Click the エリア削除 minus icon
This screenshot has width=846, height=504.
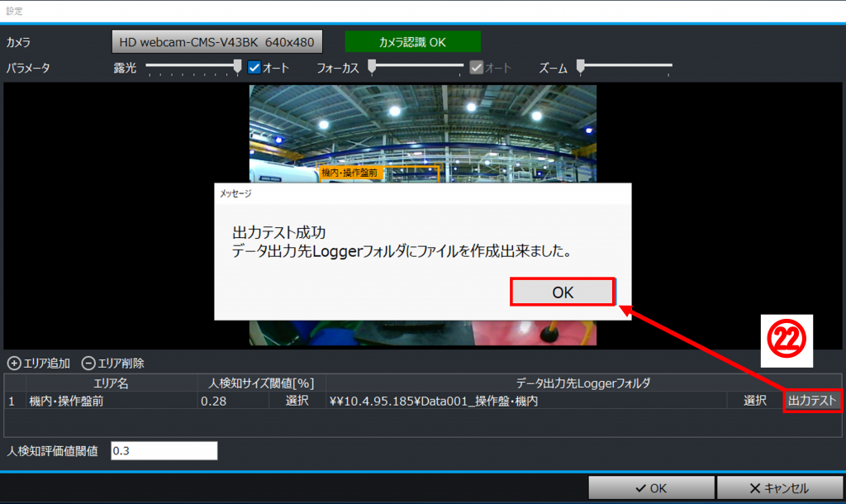tap(88, 364)
